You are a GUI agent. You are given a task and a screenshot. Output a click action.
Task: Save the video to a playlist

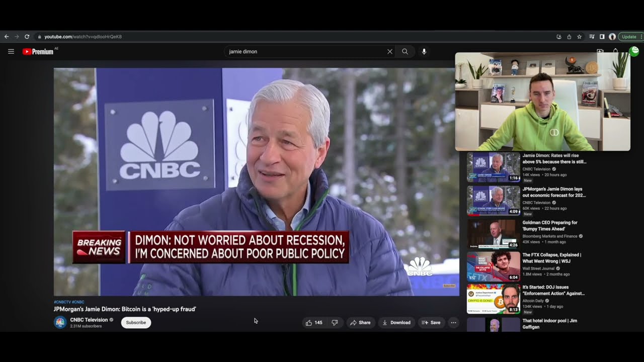(431, 322)
